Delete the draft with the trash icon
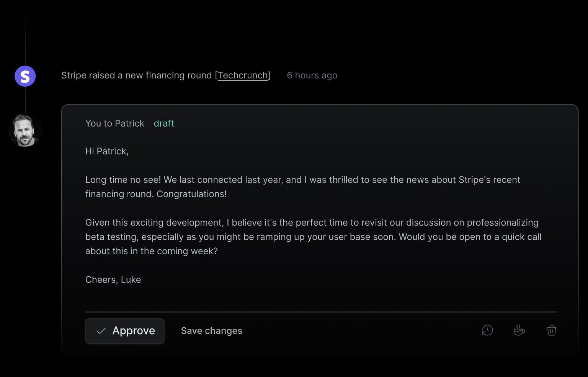 [551, 330]
